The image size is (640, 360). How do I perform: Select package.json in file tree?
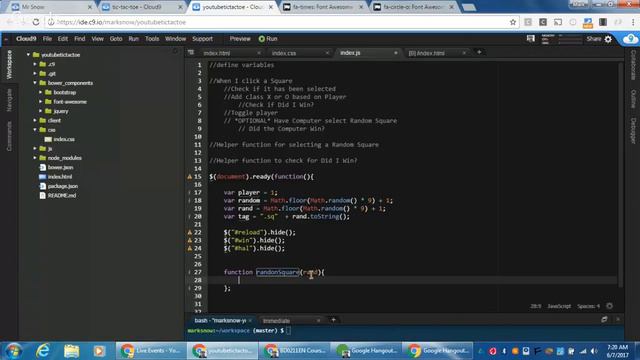[62, 186]
